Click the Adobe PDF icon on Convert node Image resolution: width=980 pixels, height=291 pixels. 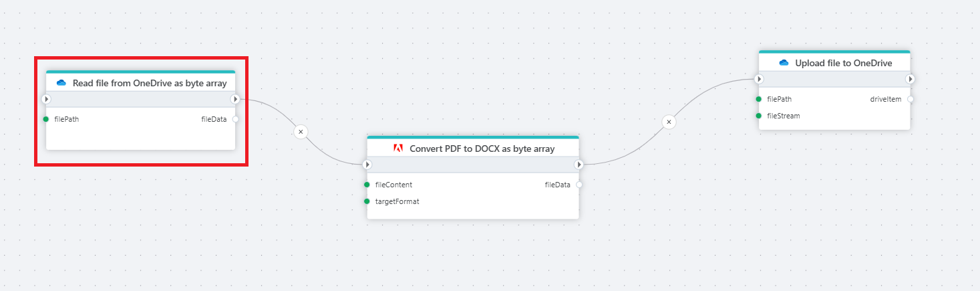click(x=397, y=149)
